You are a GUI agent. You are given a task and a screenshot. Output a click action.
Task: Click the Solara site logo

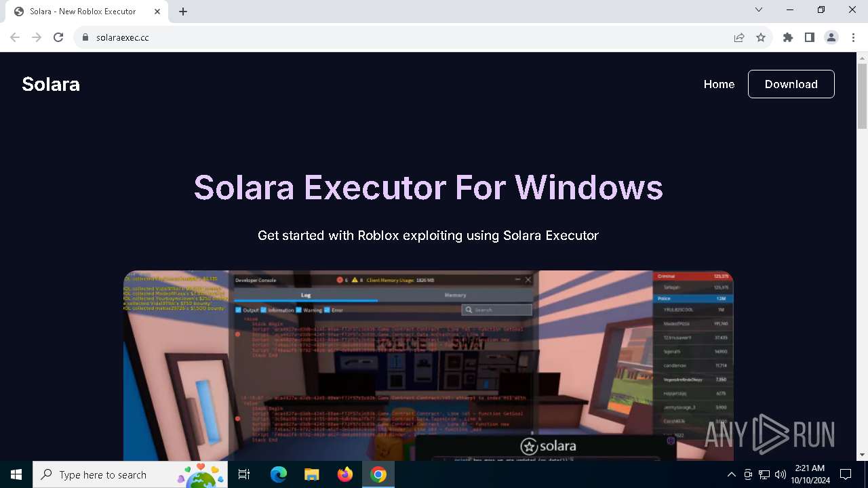pos(51,84)
